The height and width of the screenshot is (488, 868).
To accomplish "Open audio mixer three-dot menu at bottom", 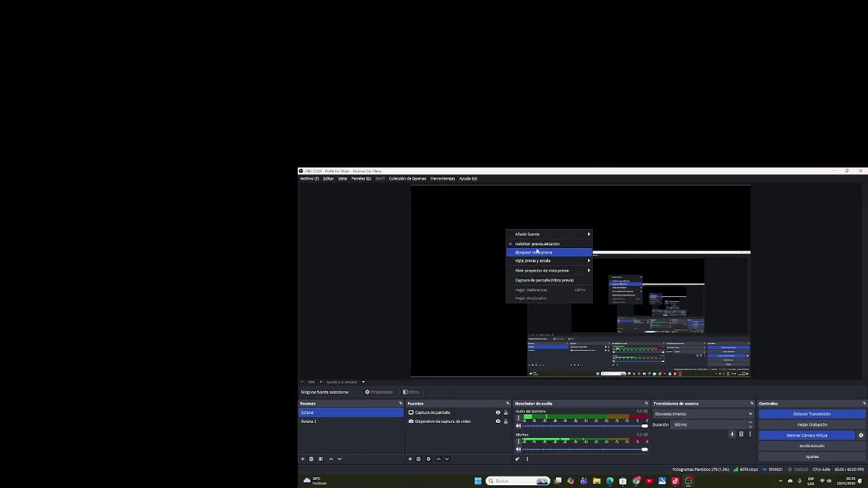I will [527, 459].
